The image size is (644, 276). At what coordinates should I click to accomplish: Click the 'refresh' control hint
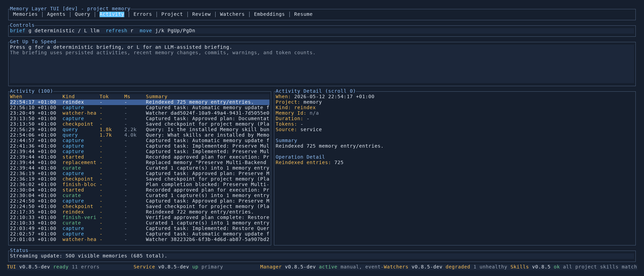116,31
